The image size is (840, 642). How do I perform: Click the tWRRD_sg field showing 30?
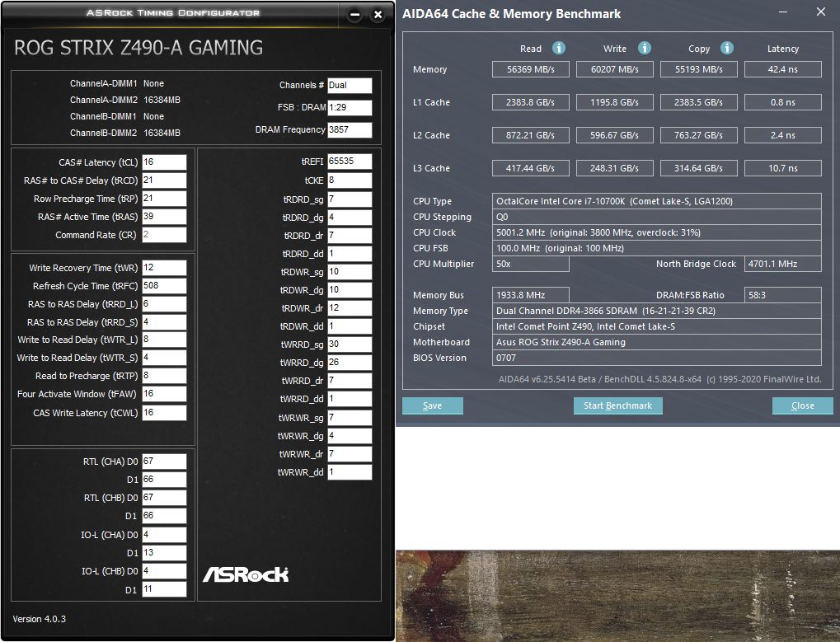click(x=350, y=344)
